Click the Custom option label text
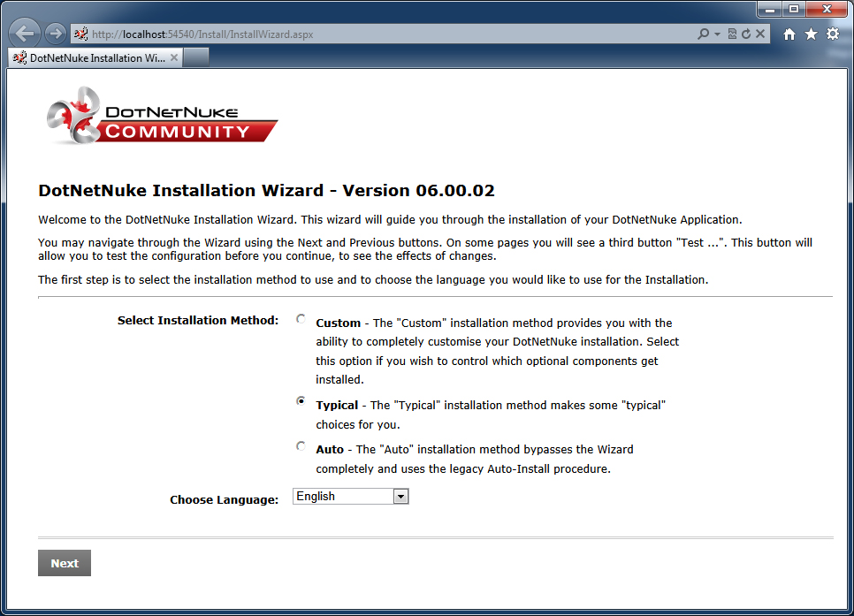The image size is (854, 616). [x=339, y=323]
